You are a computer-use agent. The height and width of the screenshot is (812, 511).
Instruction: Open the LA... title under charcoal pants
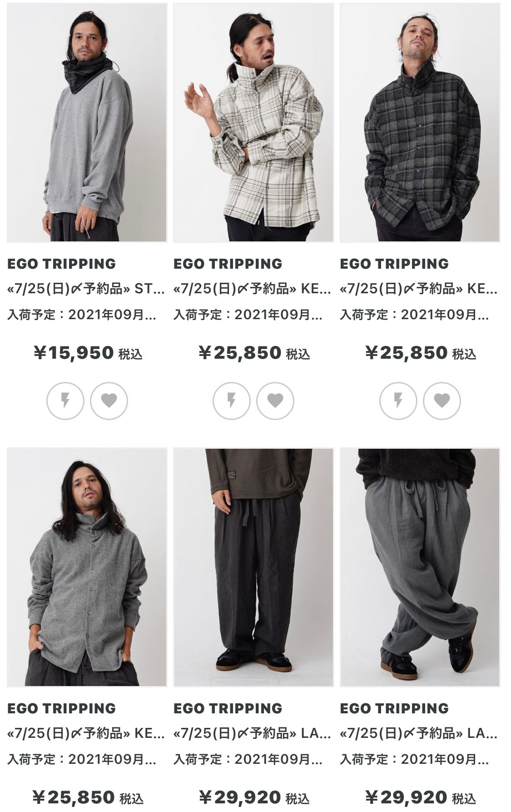click(x=253, y=733)
